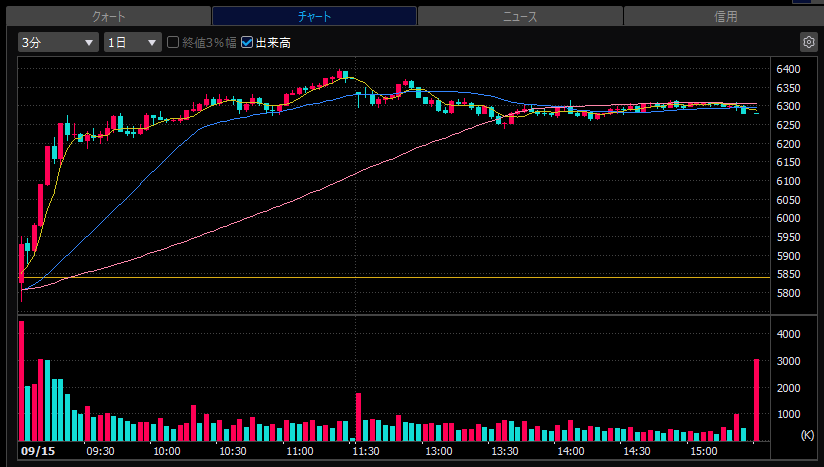Image resolution: width=824 pixels, height=467 pixels.
Task: Open the 3分 interval dropdown
Action: tap(58, 42)
